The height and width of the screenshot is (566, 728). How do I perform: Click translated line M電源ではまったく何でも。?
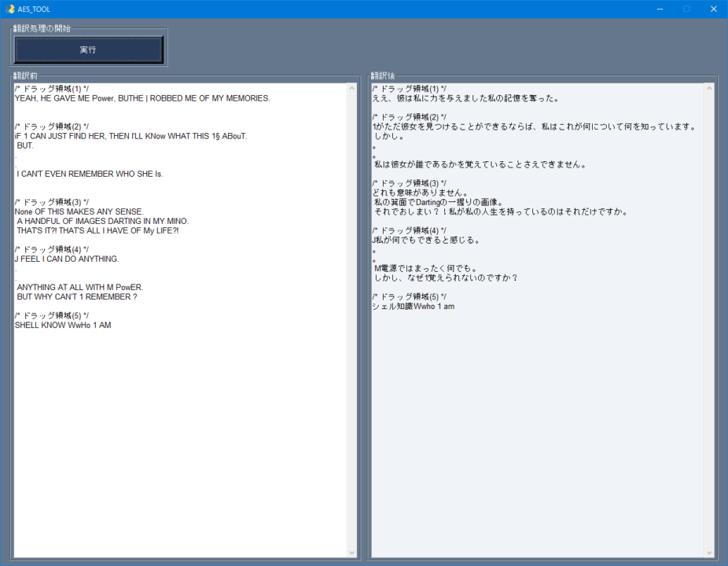(x=426, y=268)
